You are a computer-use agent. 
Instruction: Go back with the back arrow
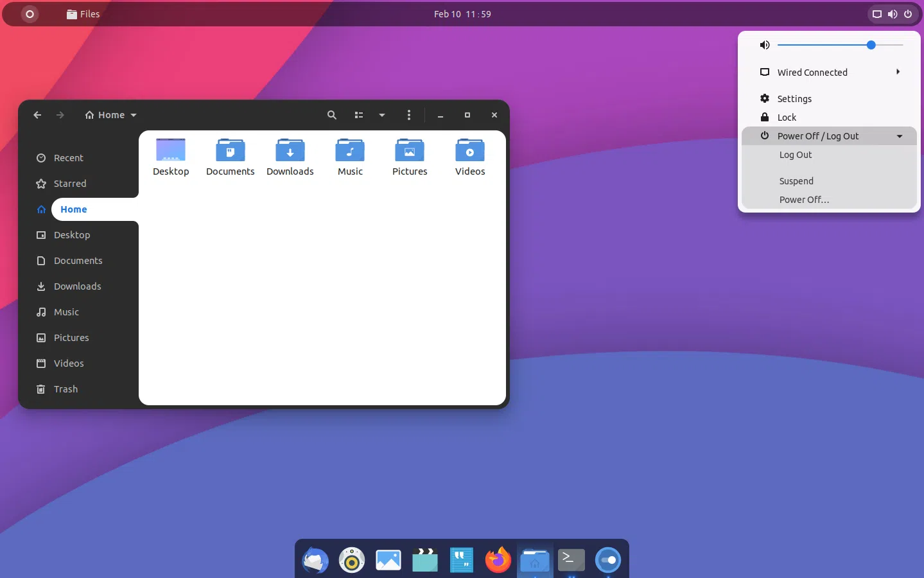[x=37, y=115]
